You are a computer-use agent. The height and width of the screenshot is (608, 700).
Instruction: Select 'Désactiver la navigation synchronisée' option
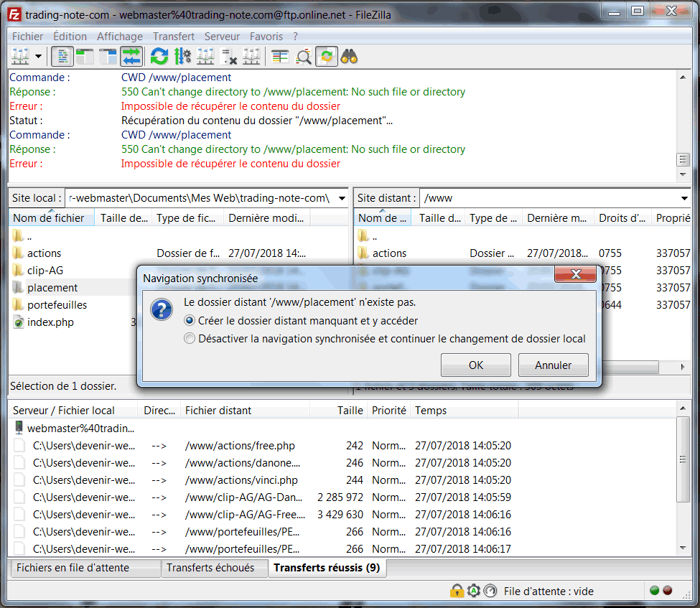pos(385,339)
